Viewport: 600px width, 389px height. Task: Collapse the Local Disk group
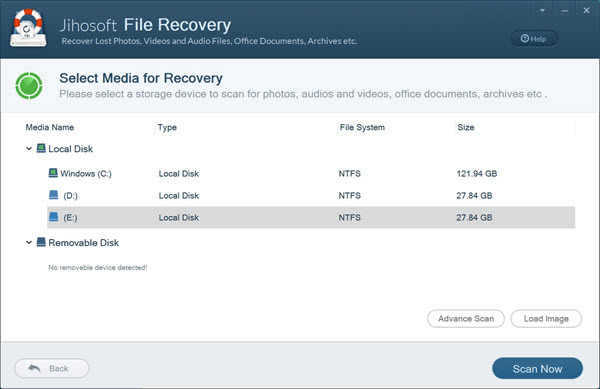click(29, 148)
